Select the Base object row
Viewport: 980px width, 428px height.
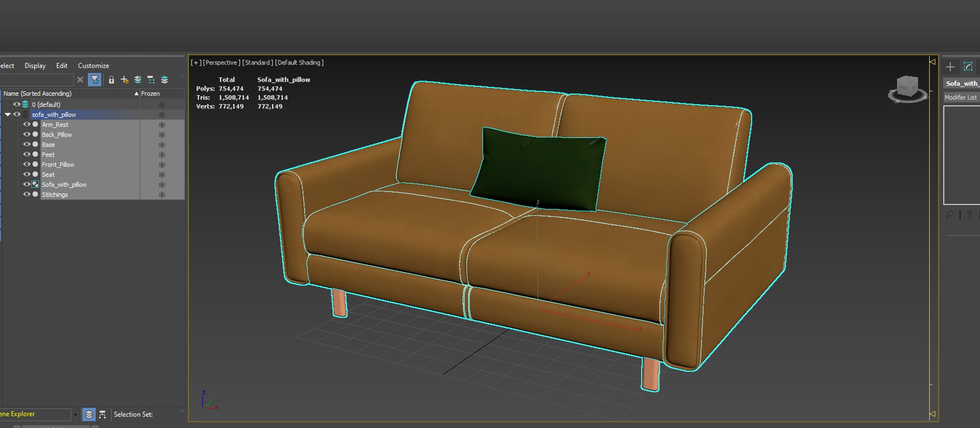90,145
